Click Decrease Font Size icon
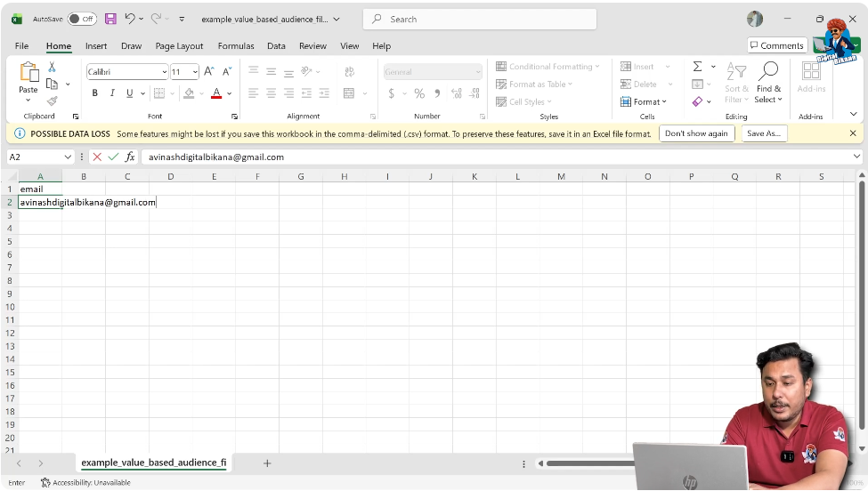Viewport: 868px width, 491px height. [227, 71]
